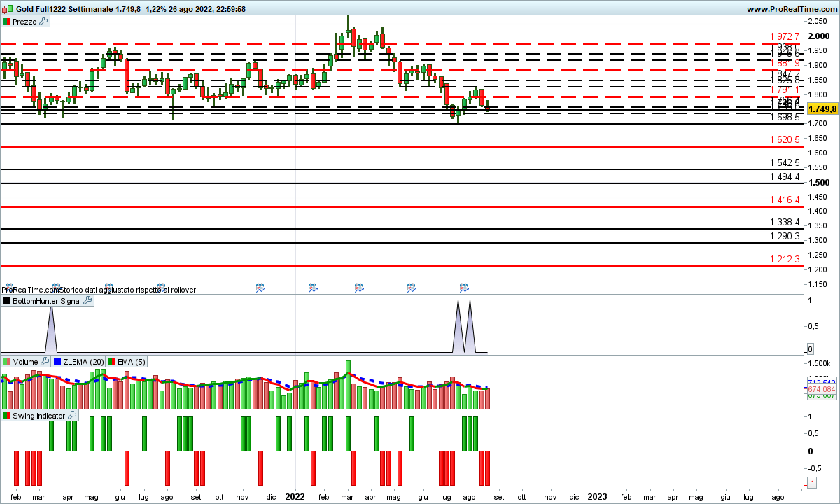Image resolution: width=840 pixels, height=504 pixels.
Task: Select the ZLEMA (20) indicator label
Action: point(83,362)
